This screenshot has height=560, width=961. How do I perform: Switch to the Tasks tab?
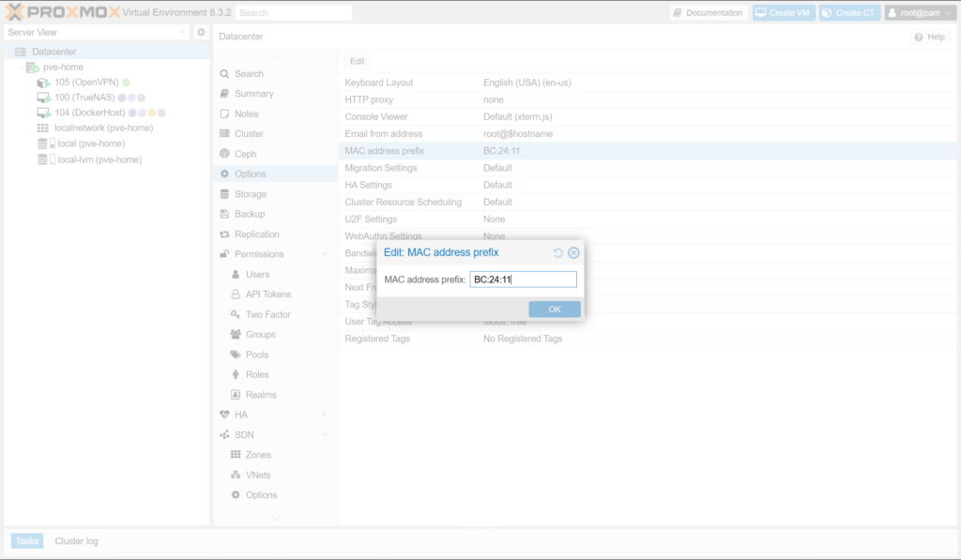[27, 541]
